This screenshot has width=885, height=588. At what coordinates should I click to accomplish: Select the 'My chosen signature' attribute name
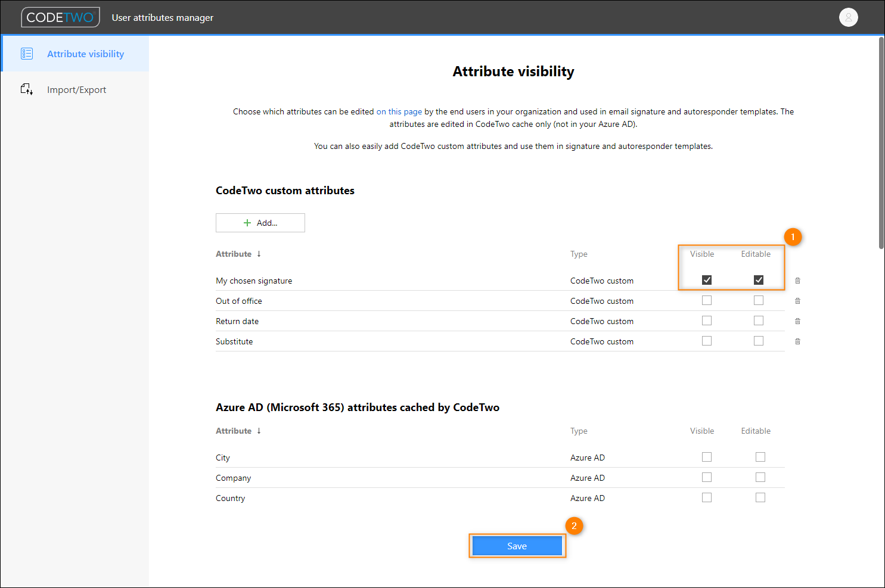(254, 281)
